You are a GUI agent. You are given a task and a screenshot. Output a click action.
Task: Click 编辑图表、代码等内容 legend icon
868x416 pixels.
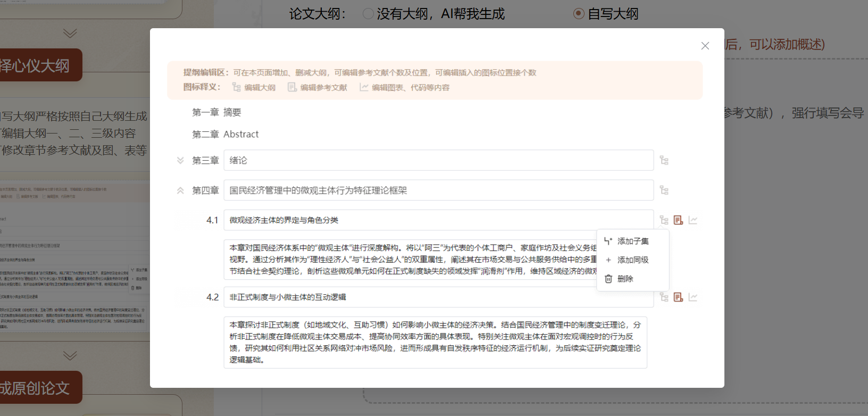364,87
